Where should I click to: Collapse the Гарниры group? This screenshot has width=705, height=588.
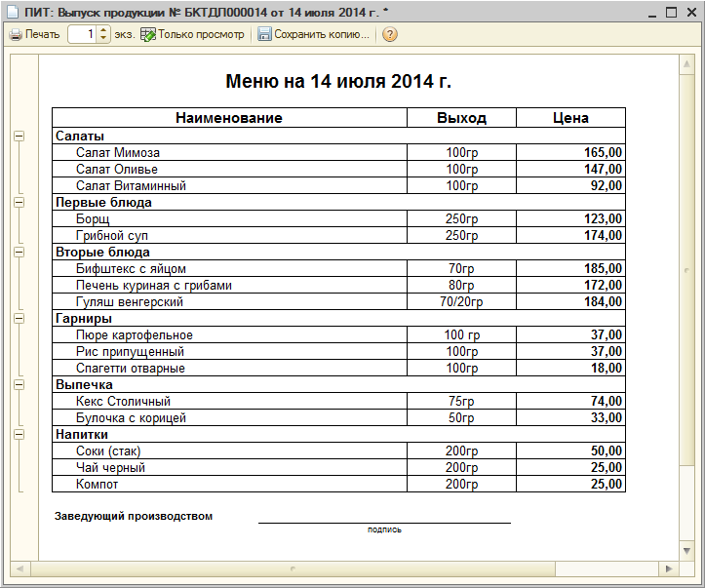click(19, 318)
